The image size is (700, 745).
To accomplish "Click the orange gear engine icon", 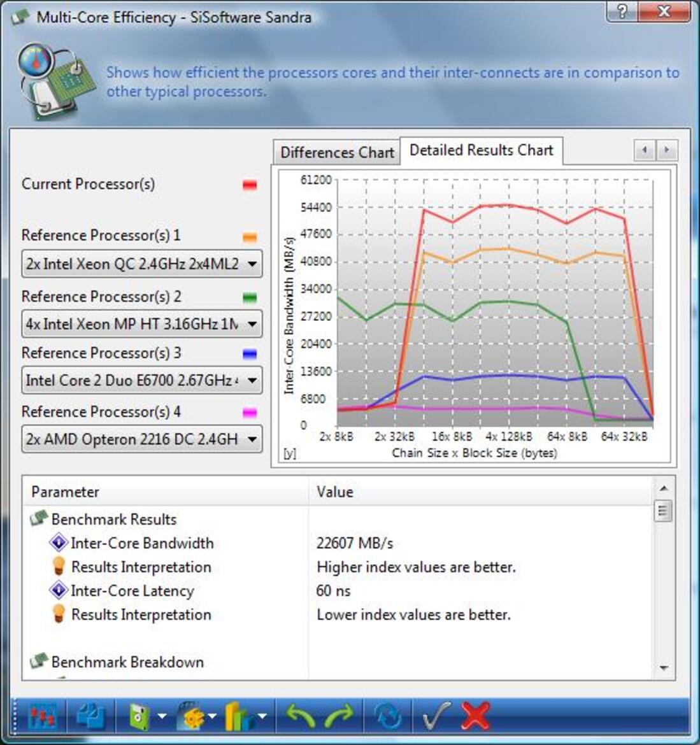I will [x=190, y=715].
